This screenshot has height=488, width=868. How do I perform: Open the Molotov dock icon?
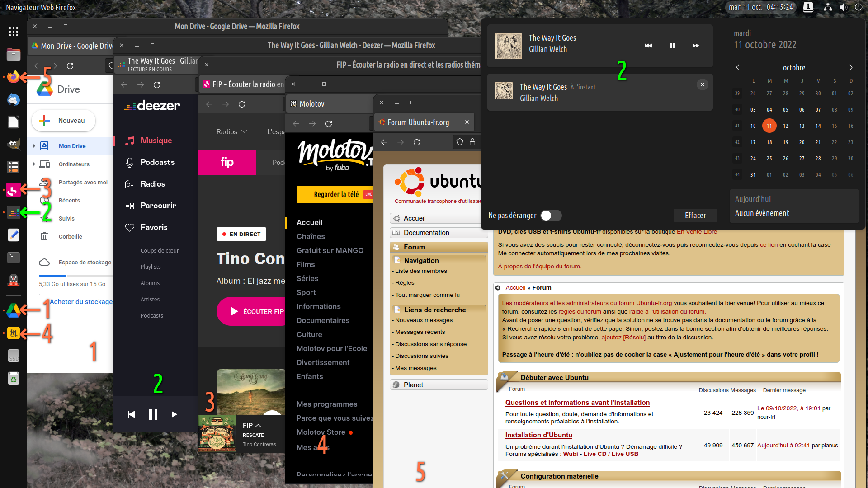[14, 333]
